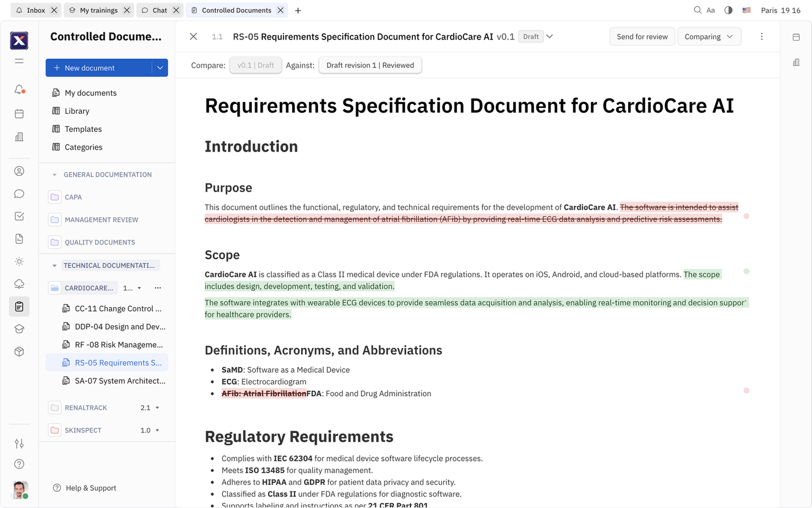Open the document page icon in left rail
Image resolution: width=812 pixels, height=508 pixels.
pos(19,239)
